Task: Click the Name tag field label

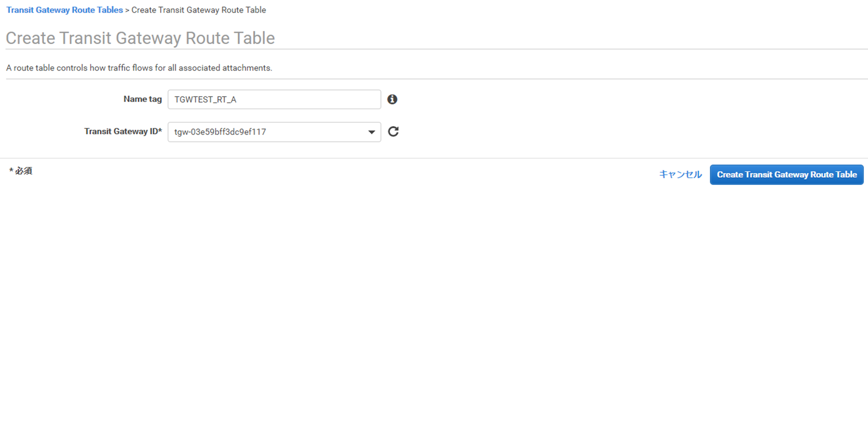Action: pyautogui.click(x=142, y=99)
